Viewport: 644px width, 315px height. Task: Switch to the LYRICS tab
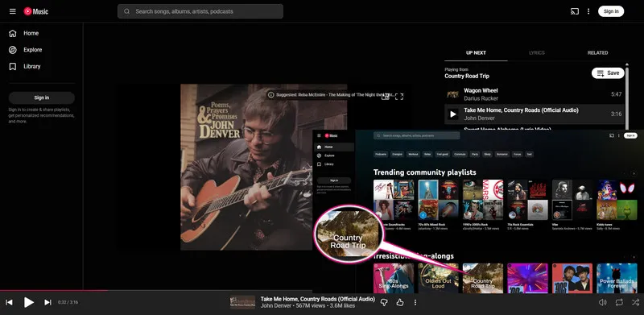pos(537,53)
